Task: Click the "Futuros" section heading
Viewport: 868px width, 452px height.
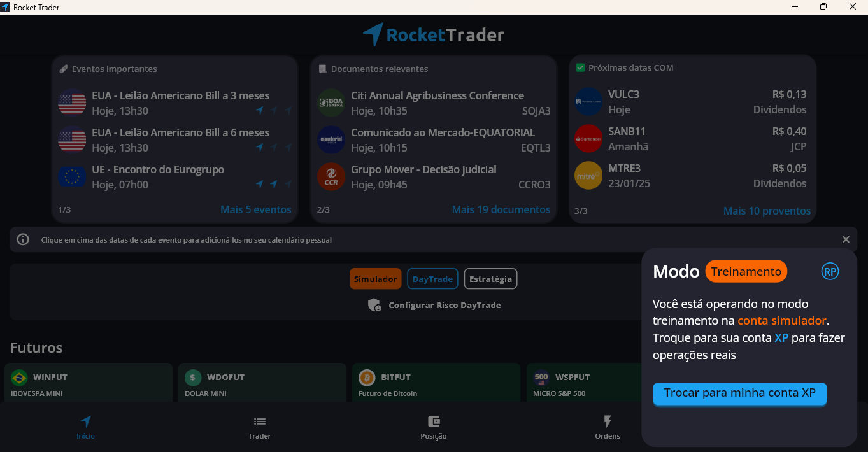Action: click(x=36, y=348)
